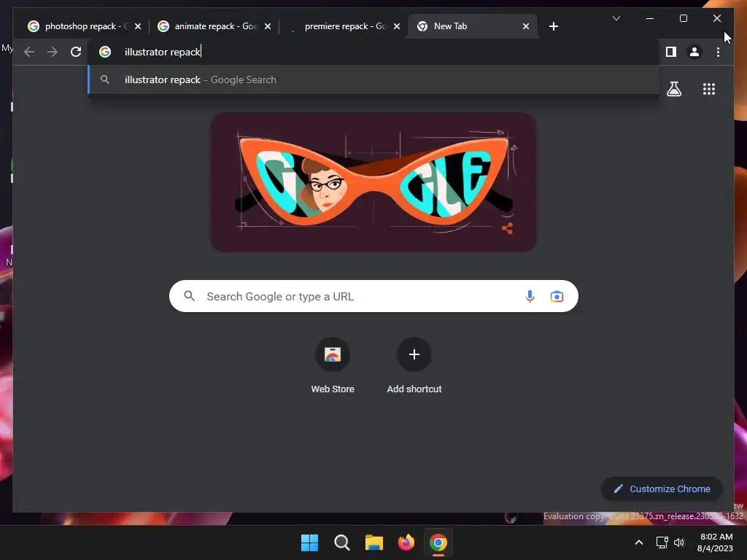Switch to the premiere repack tab
Viewport: 747px width, 560px height.
(344, 26)
